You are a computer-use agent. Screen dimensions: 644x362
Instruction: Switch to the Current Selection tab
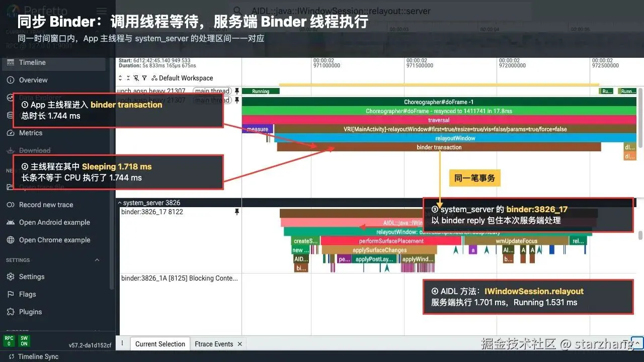[160, 344]
